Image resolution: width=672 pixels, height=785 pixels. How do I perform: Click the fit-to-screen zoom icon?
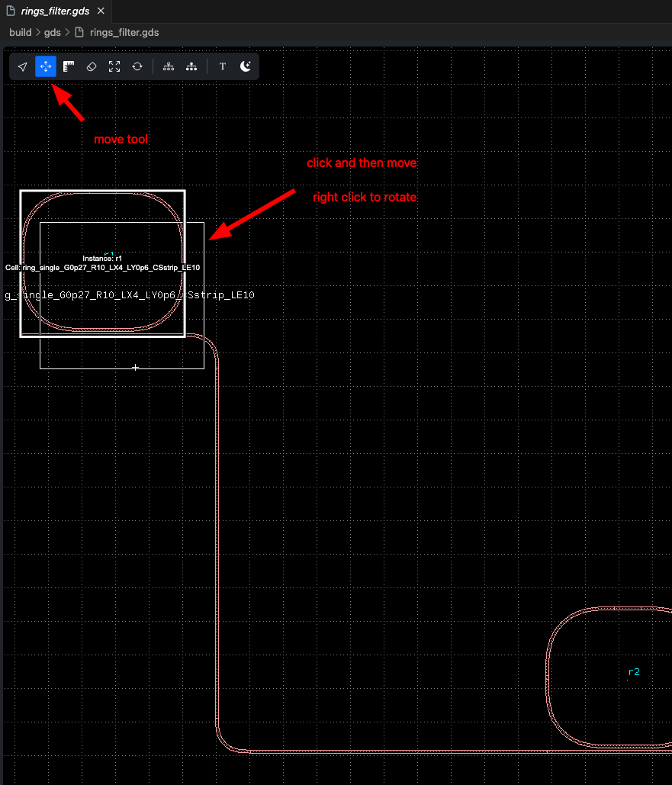point(114,66)
